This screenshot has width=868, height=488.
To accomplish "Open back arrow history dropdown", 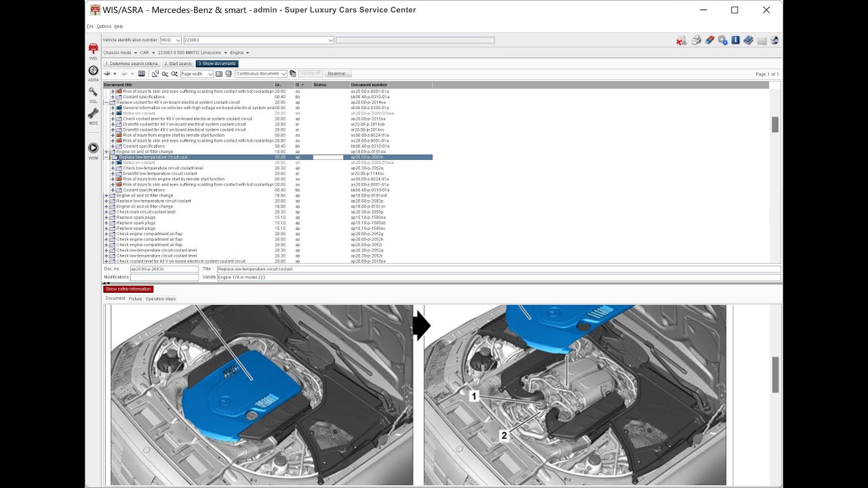I will pyautogui.click(x=115, y=74).
